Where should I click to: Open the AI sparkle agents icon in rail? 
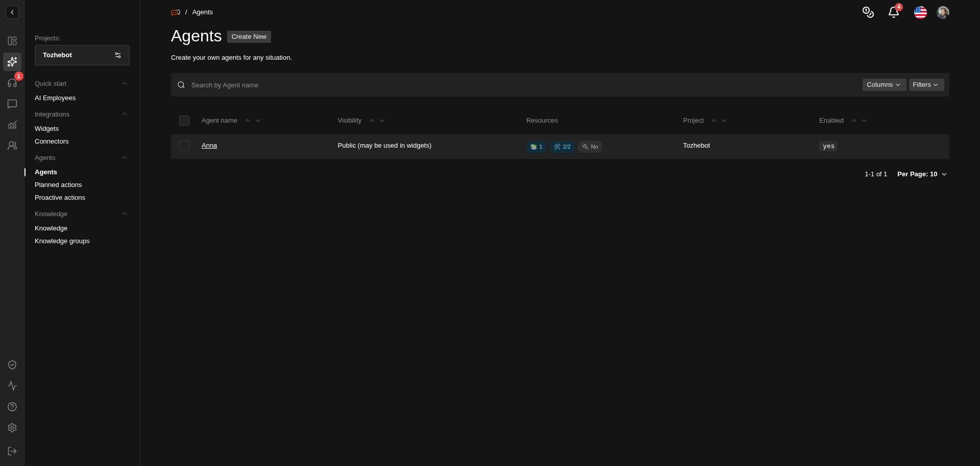tap(12, 62)
